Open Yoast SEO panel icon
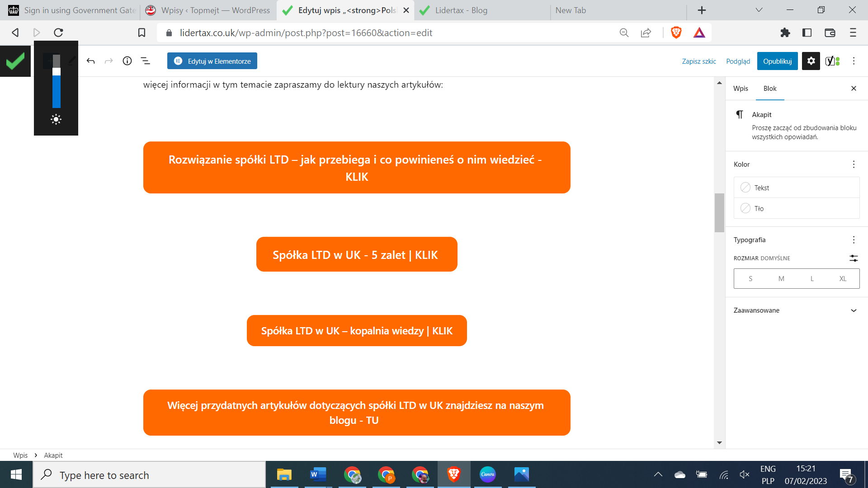 [832, 61]
